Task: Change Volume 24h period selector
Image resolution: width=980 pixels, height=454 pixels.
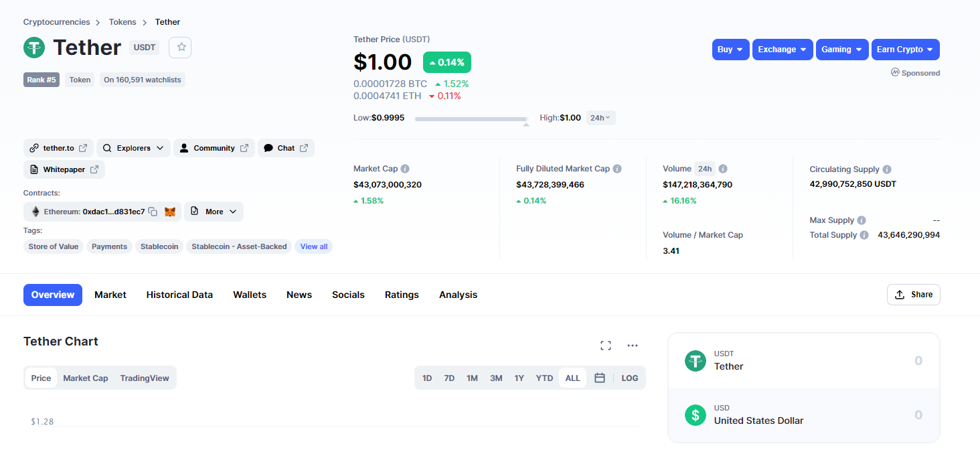Action: 704,169
